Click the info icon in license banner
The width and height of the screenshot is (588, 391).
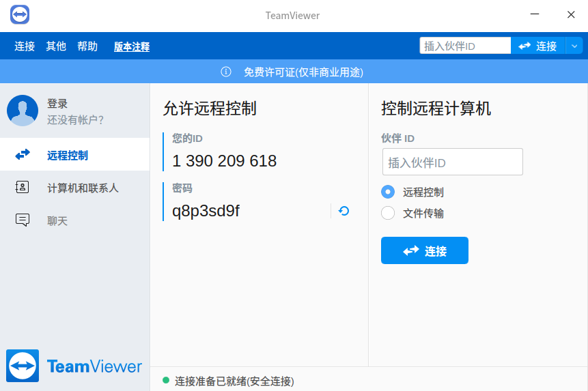click(x=226, y=72)
